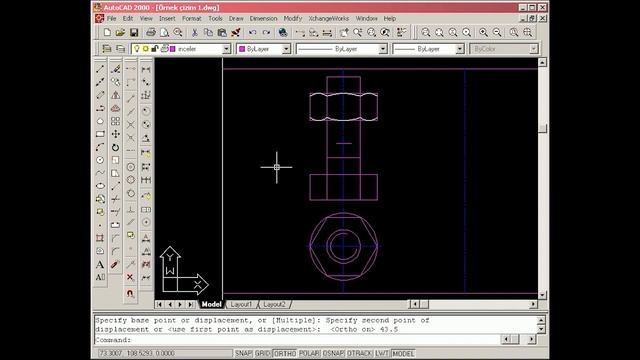The image size is (640, 360).
Task: Open the Modify menu
Action: coord(293,18)
